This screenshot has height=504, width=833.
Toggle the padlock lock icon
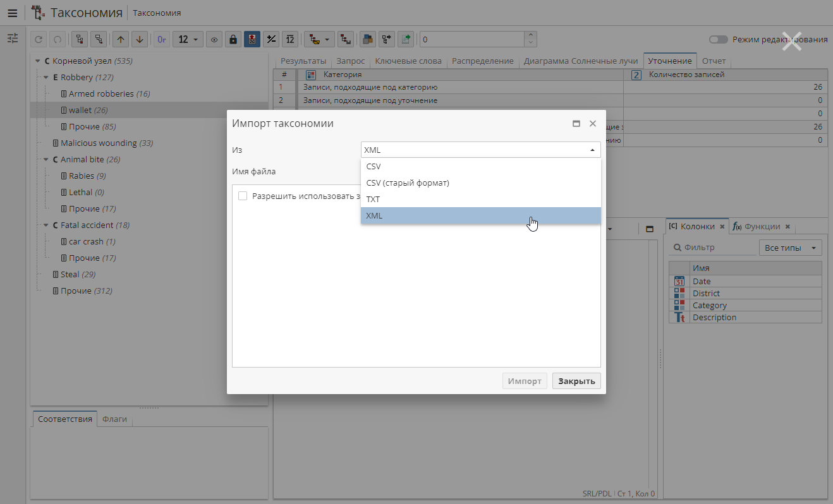point(233,39)
